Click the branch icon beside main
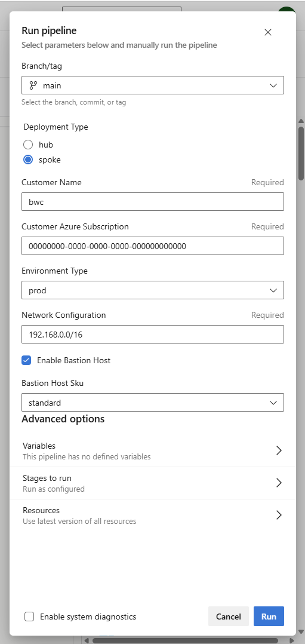305x644 pixels. tap(33, 85)
